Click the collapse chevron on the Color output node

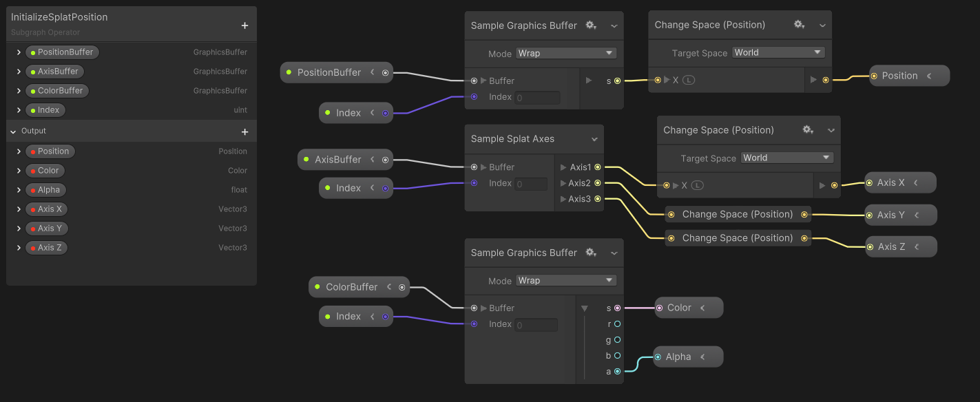[702, 307]
